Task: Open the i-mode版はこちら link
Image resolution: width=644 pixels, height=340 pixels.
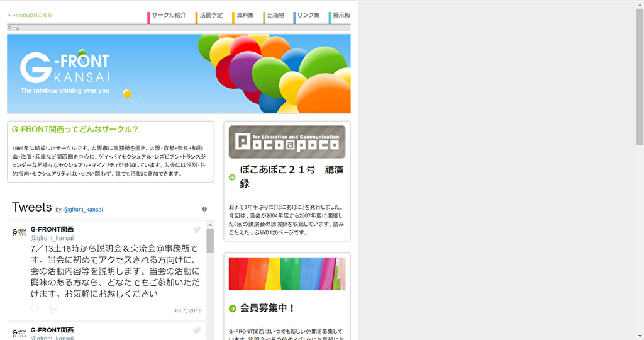Action: pos(30,15)
